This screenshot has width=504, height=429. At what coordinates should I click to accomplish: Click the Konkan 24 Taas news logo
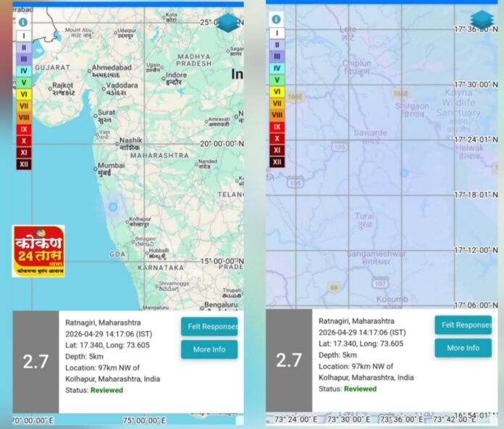pos(38,250)
